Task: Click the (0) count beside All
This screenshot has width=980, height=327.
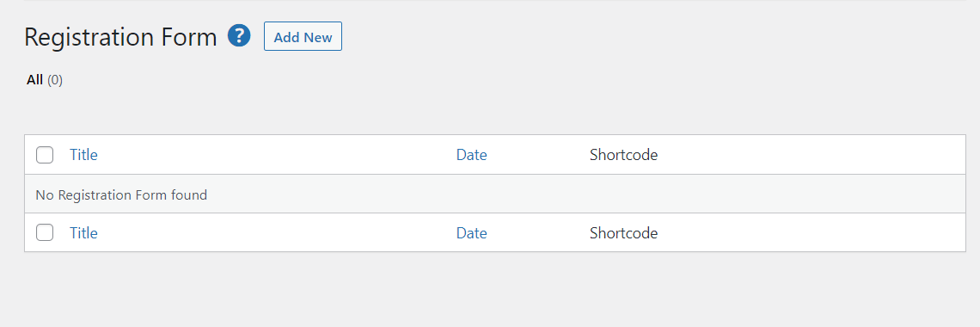Action: coord(55,79)
